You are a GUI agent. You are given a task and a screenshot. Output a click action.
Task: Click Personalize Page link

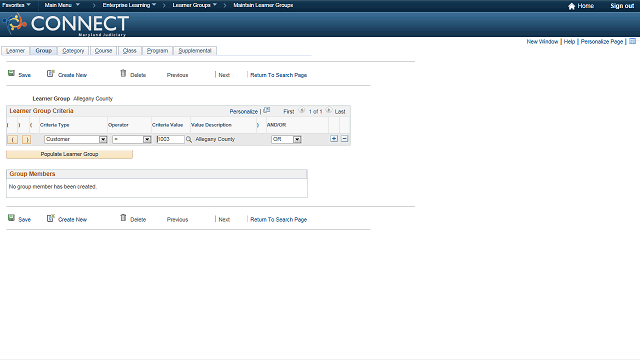(x=602, y=42)
